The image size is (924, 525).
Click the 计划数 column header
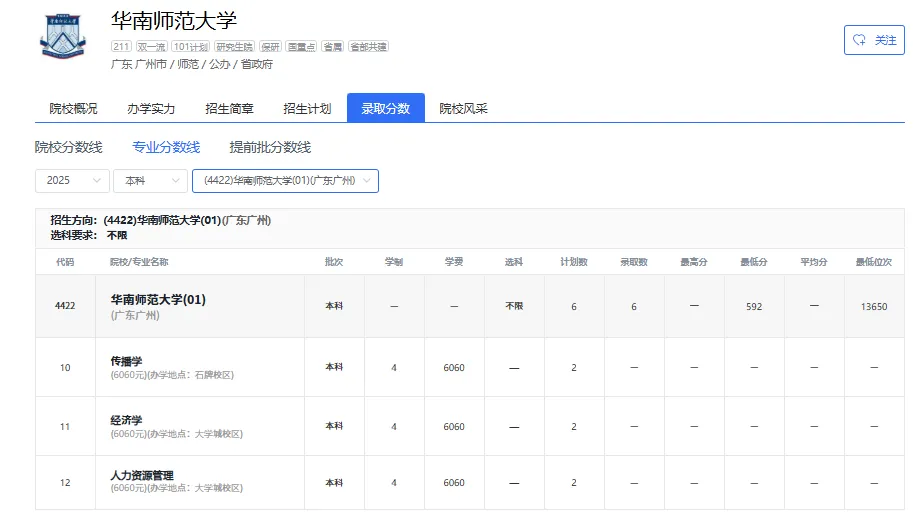(x=574, y=262)
